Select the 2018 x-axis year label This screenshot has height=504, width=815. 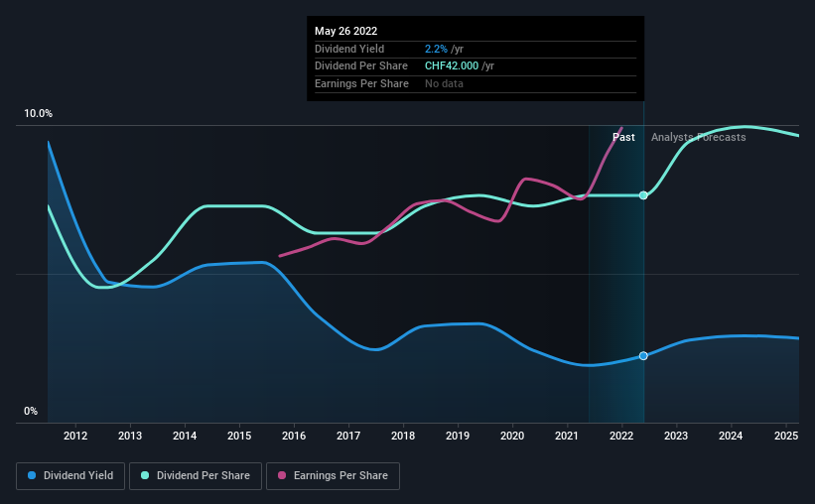pos(403,436)
